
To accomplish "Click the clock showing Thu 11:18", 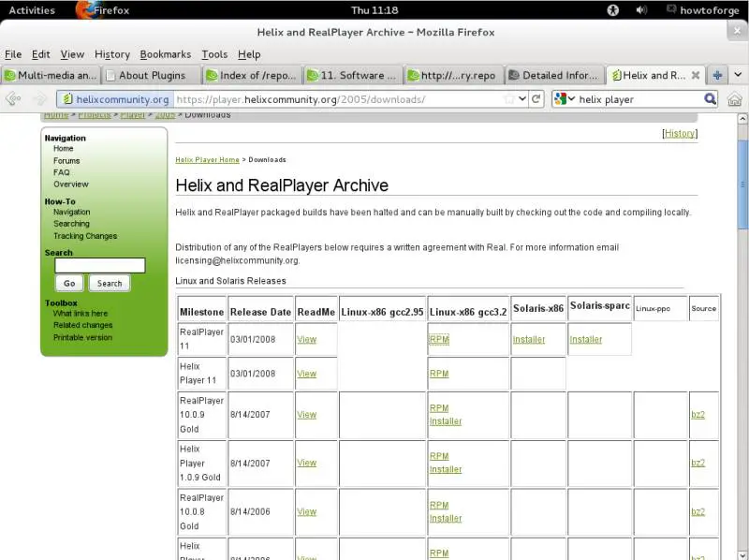I will pos(374,10).
